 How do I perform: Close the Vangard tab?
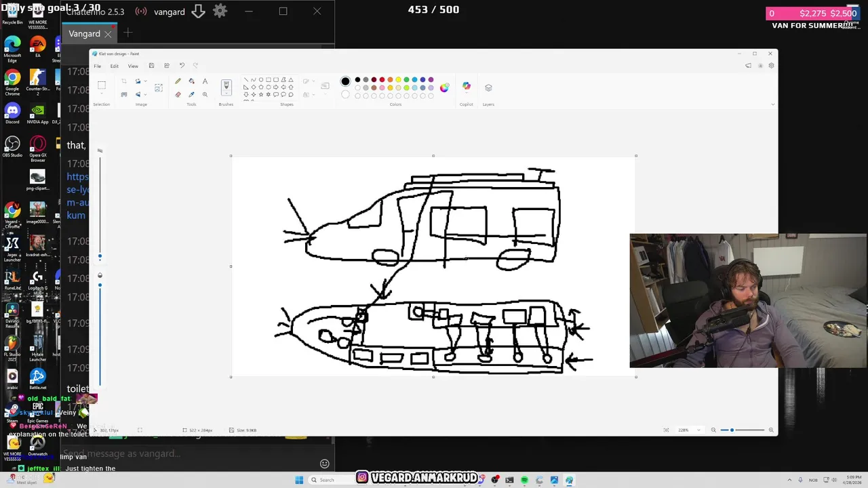108,34
